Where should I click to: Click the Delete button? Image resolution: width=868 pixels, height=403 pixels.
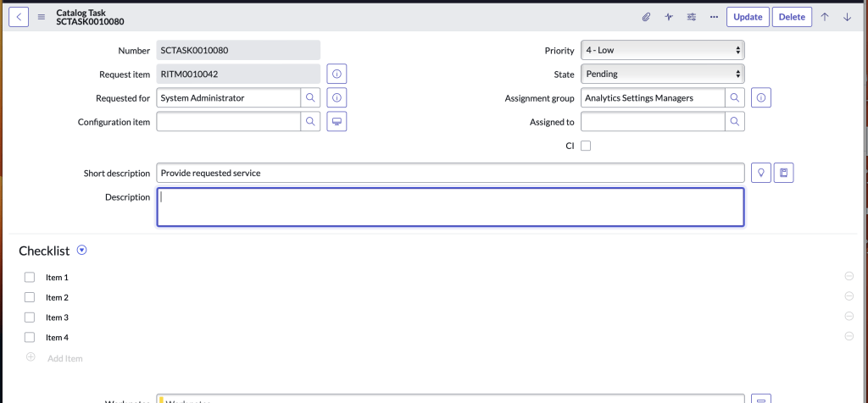click(792, 17)
